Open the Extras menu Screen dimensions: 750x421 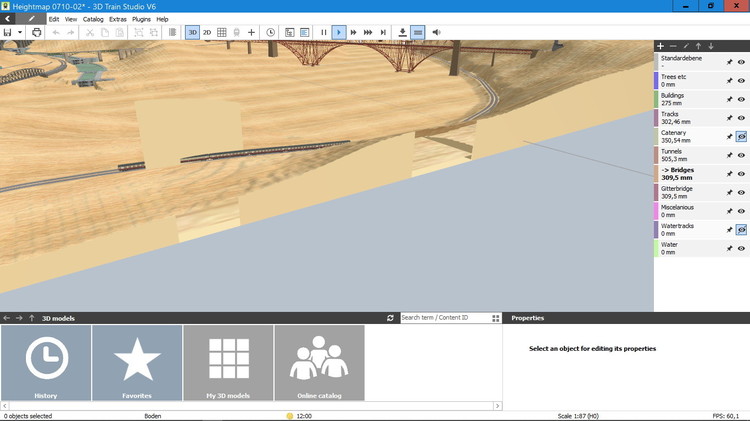point(118,19)
